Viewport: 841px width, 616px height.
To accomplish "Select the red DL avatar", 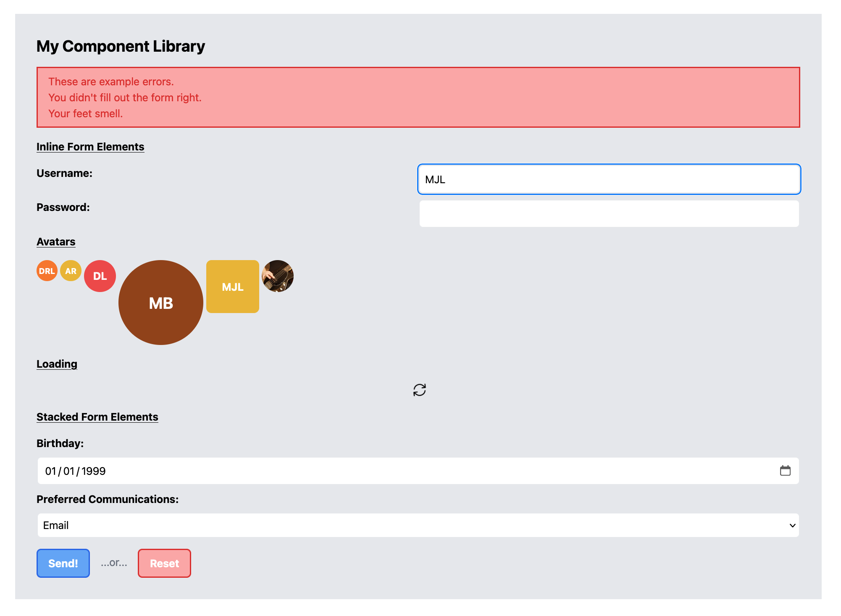I will point(100,276).
